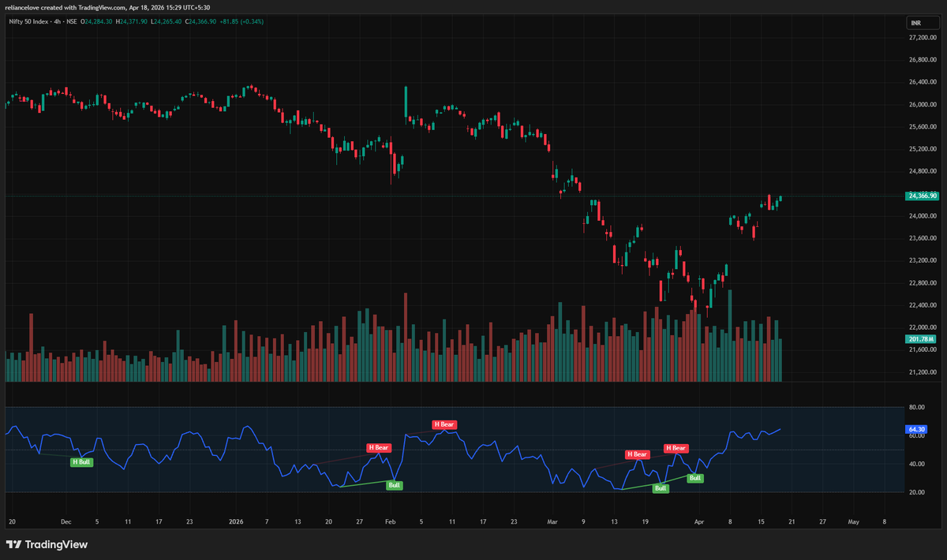Click the 21 date label on the time axis
Image resolution: width=947 pixels, height=560 pixels.
792,521
